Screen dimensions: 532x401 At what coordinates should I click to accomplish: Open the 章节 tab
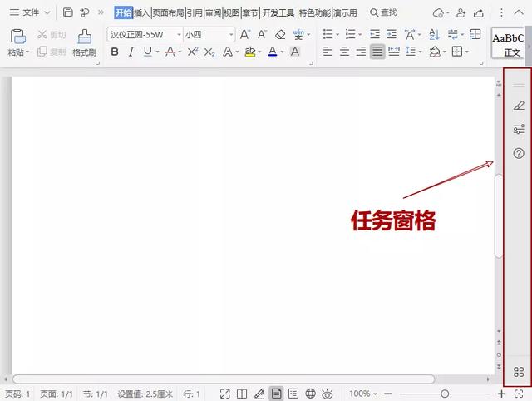[x=250, y=13]
